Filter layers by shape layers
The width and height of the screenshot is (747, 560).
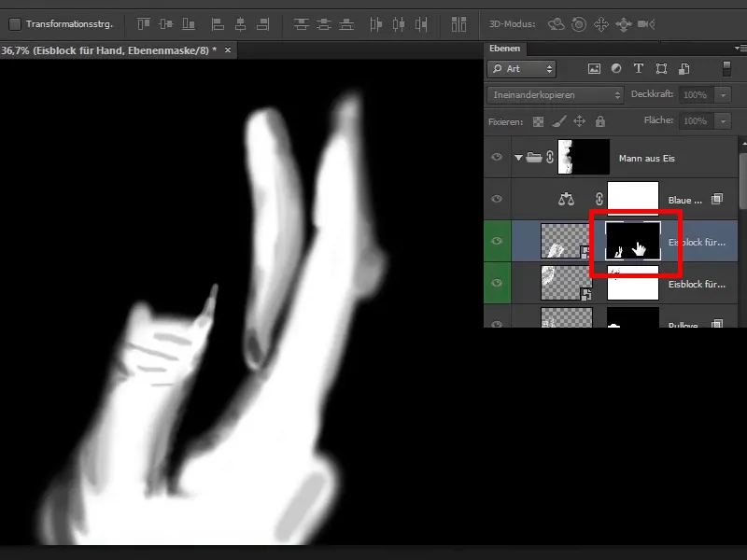pos(661,68)
